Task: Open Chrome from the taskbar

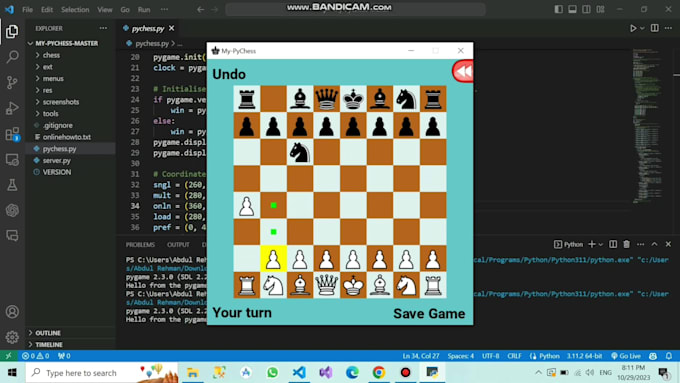Action: (379, 373)
